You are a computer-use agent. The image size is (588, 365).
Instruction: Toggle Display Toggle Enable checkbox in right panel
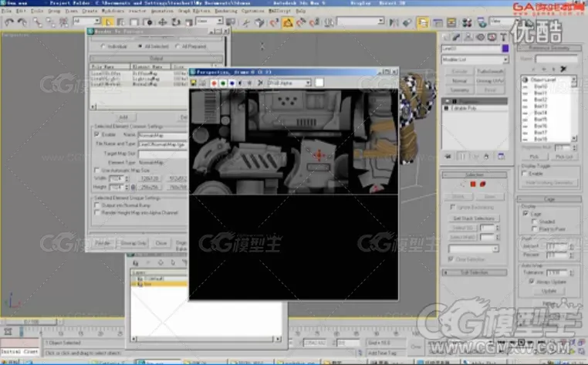click(524, 174)
